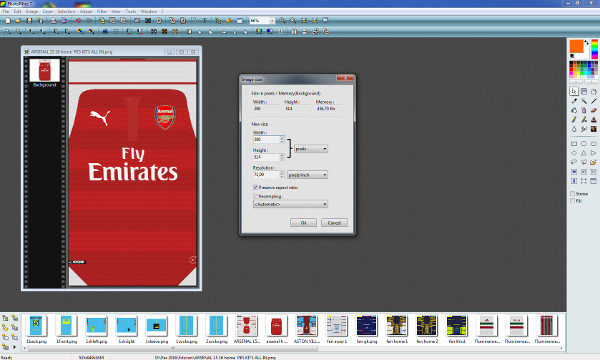The image size is (600, 360).
Task: Toggle Preserve aspect ratio checkbox
Action: (255, 187)
